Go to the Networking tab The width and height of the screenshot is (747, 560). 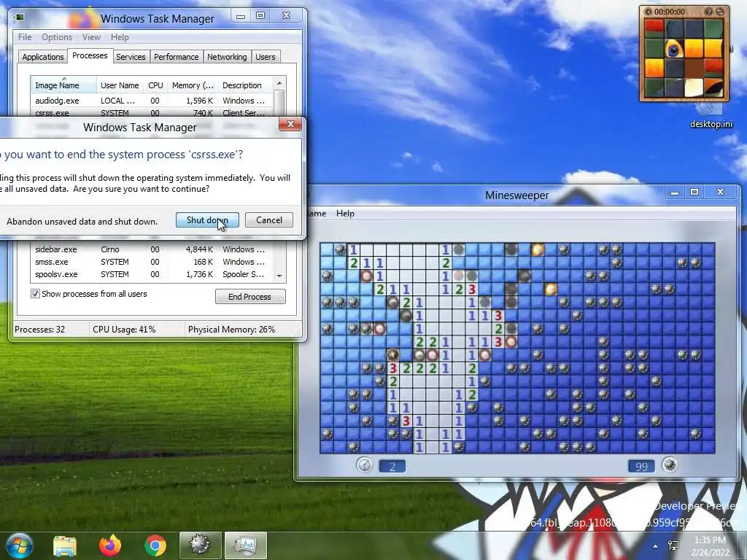(227, 57)
